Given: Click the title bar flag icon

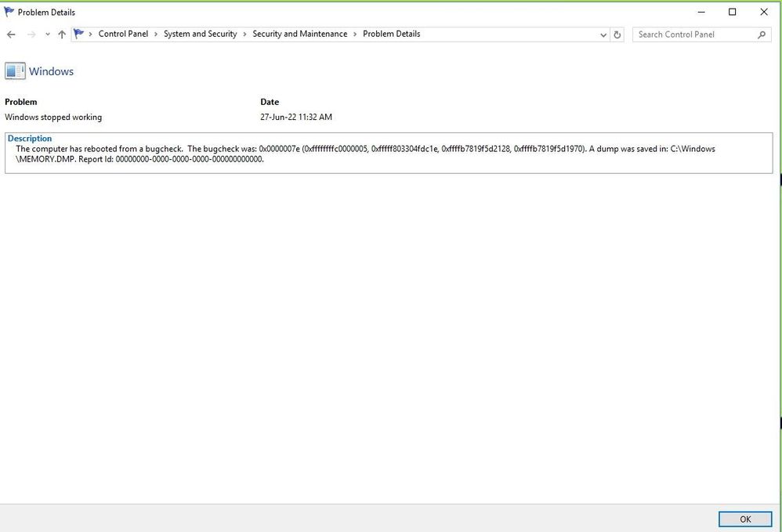Looking at the screenshot, I should click(x=9, y=12).
